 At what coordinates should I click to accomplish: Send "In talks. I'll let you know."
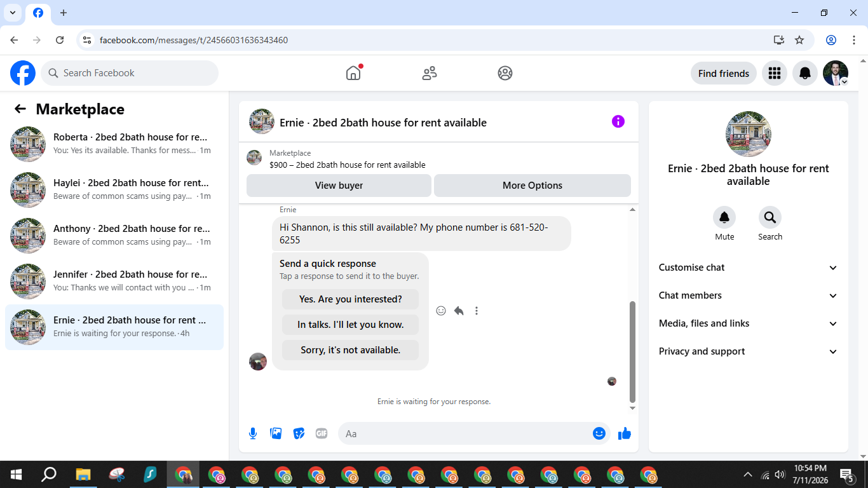[x=351, y=325]
